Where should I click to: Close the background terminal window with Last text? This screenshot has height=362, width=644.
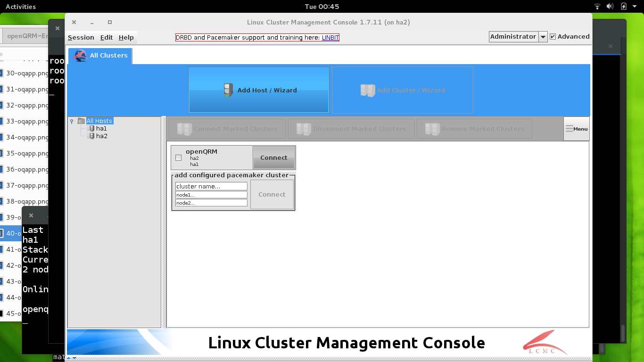(x=31, y=215)
